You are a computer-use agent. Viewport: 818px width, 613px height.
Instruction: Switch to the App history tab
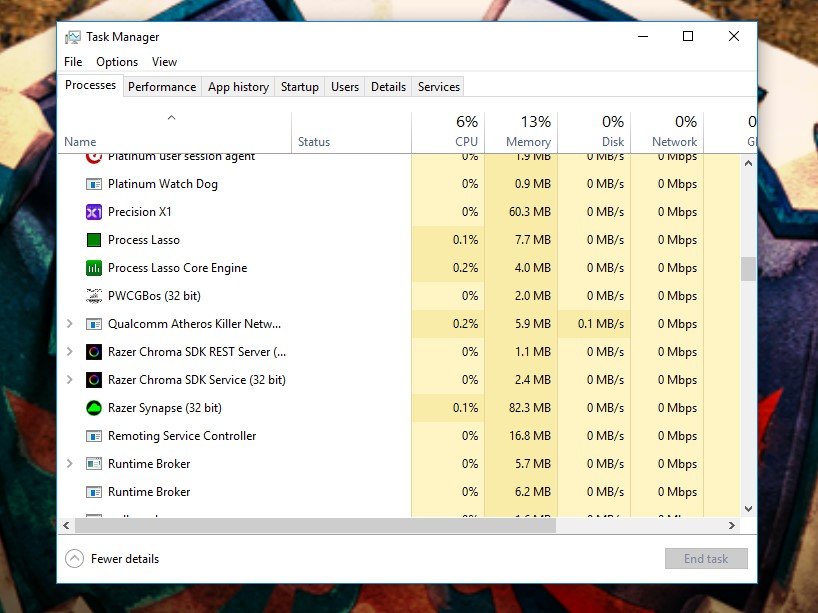point(238,87)
